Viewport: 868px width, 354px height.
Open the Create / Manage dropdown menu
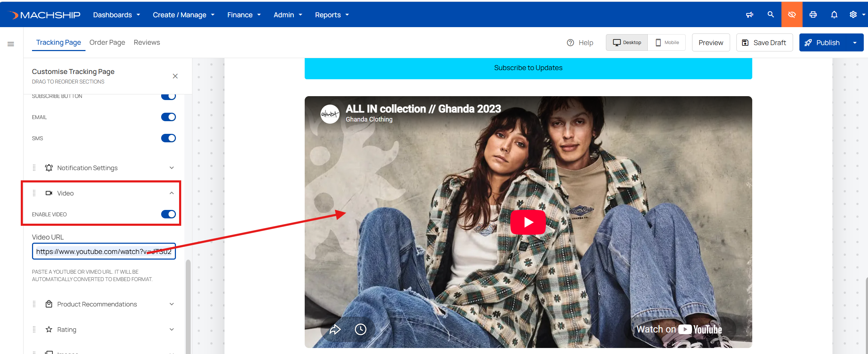pos(184,15)
